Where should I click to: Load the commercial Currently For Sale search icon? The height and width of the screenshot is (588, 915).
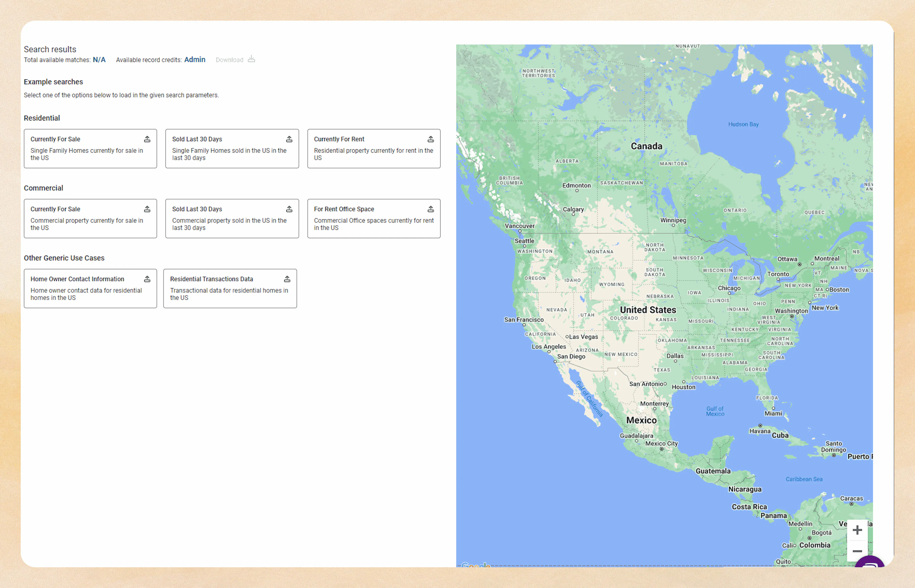(147, 209)
